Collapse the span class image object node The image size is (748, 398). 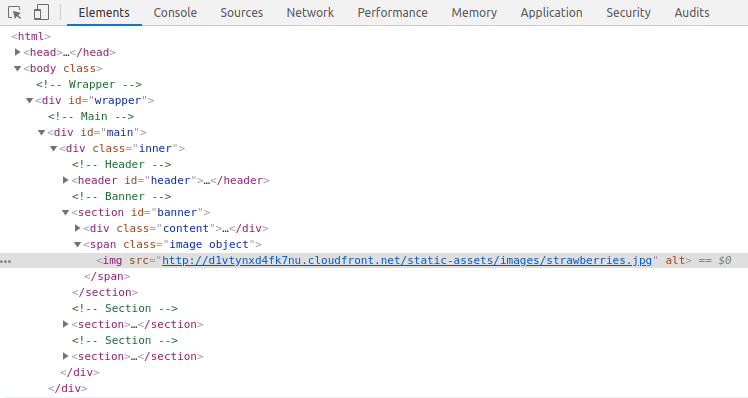click(x=78, y=244)
